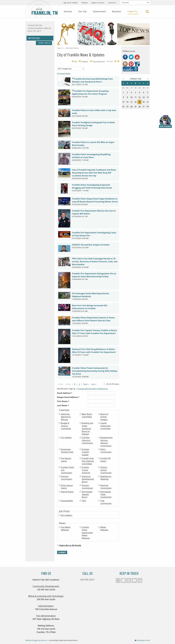Image resolution: width=175 pixels, height=644 pixels.
Task: Open the Franklin Insider icon
Action: 130,69
